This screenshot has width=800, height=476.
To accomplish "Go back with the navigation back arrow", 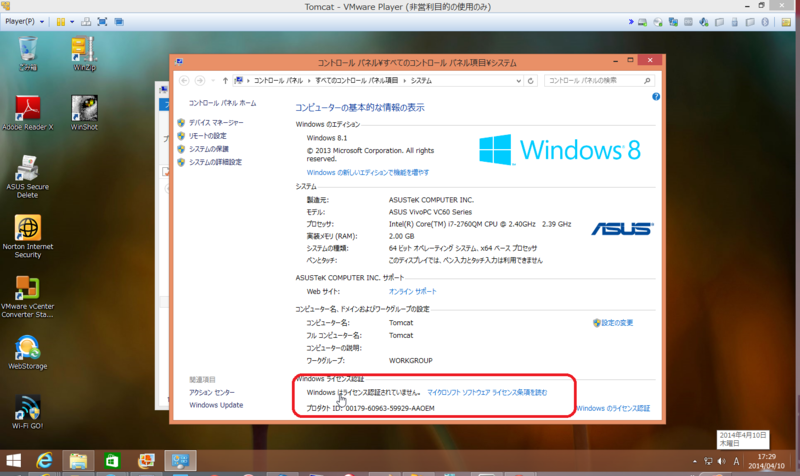I will click(x=184, y=81).
